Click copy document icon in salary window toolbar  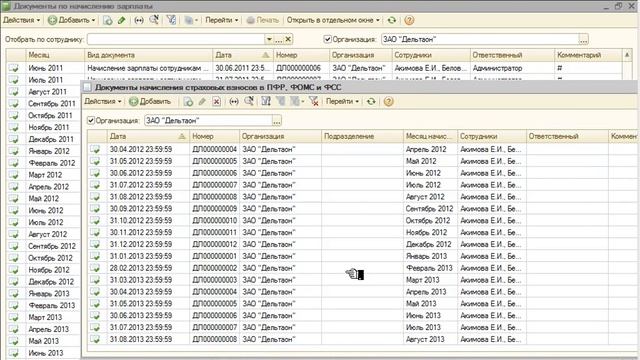coord(107,20)
